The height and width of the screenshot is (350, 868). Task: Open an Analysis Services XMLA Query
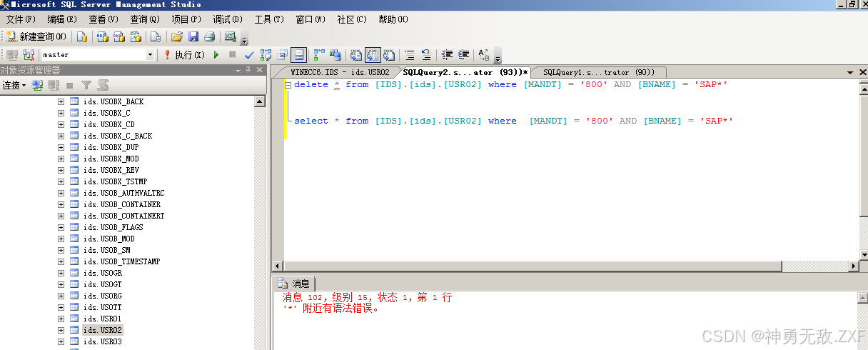tap(135, 36)
